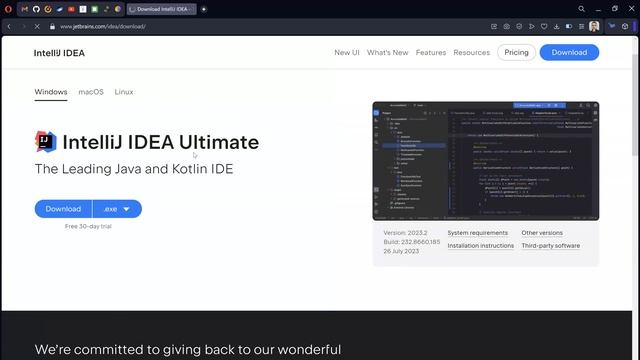The image size is (640, 360).
Task: Open the Opera main menu icon
Action: click(x=8, y=9)
